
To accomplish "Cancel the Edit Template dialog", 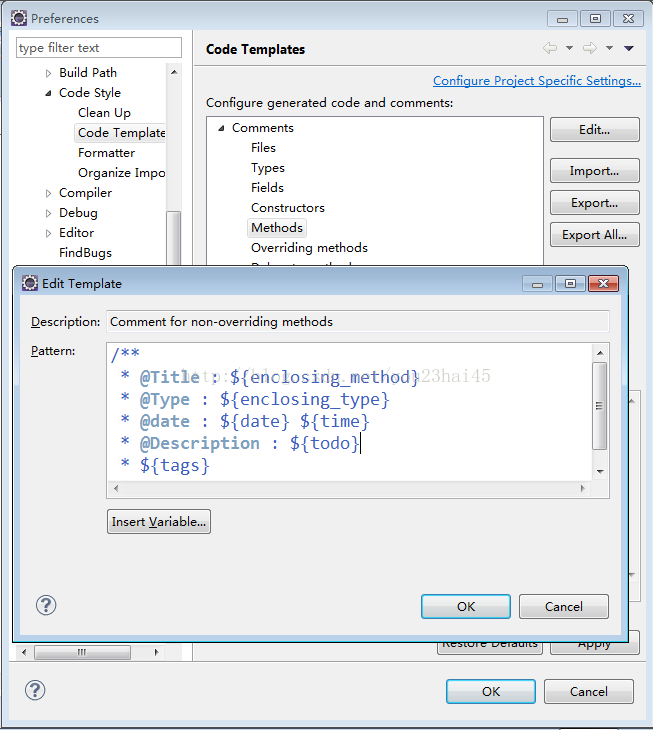I will click(x=564, y=607).
